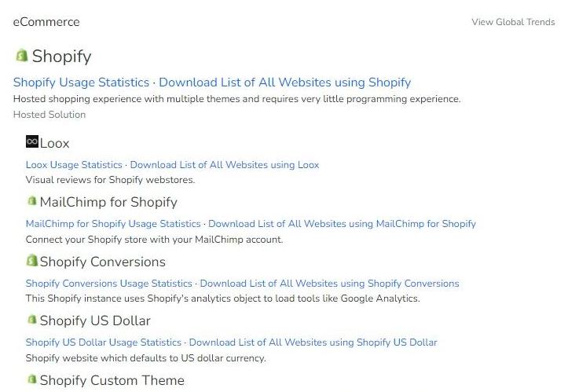Open Shopify US Dollar Usage Statistics
Image resolution: width=568 pixels, height=392 pixels.
point(103,343)
